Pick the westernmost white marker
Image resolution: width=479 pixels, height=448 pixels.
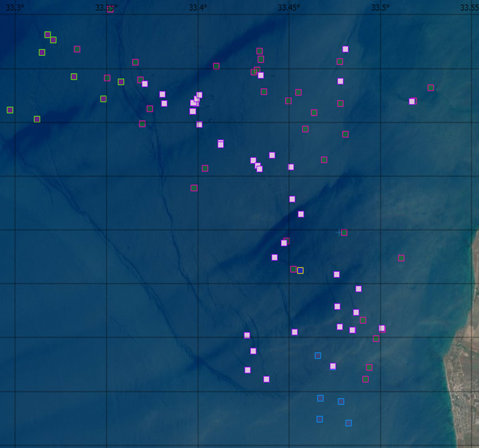tap(145, 84)
